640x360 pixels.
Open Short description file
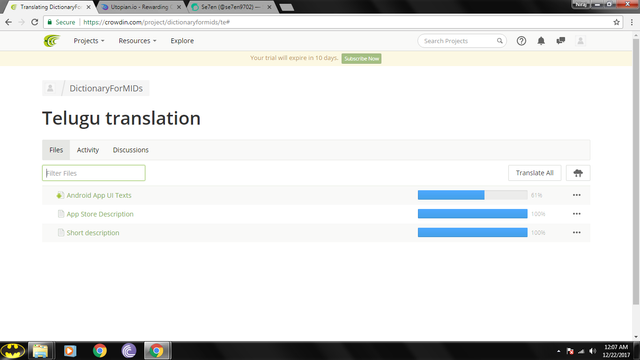[93, 233]
